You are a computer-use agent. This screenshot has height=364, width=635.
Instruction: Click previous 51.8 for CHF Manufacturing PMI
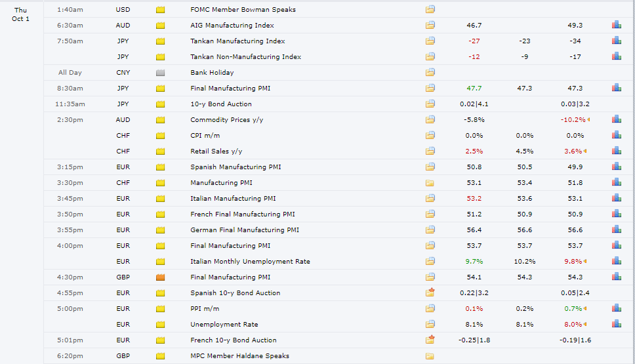click(x=575, y=182)
